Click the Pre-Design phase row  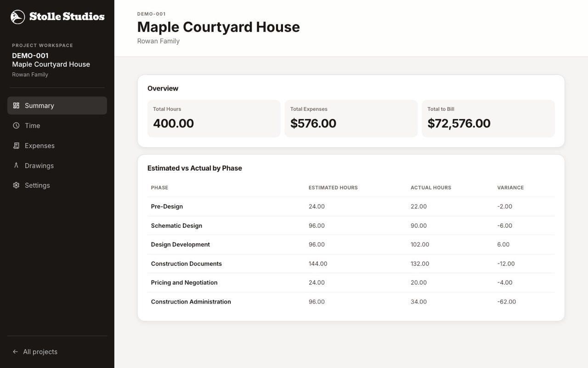[351, 207]
